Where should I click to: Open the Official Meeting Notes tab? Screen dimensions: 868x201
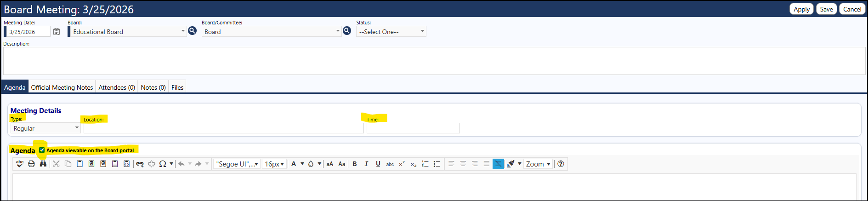pyautogui.click(x=62, y=87)
